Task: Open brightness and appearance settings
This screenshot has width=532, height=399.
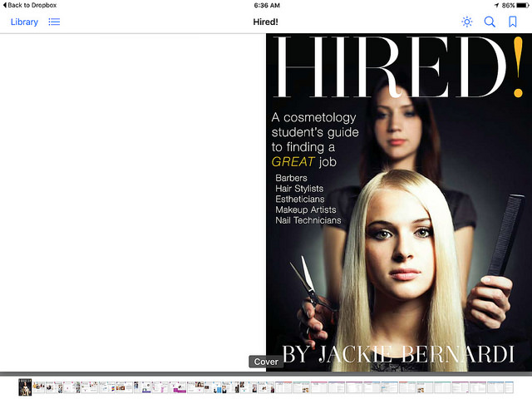Action: [x=467, y=22]
